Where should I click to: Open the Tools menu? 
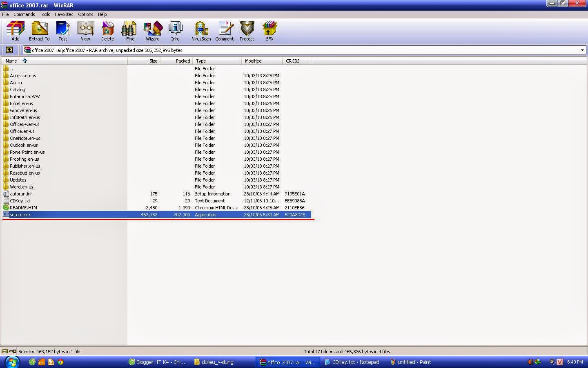coord(45,14)
